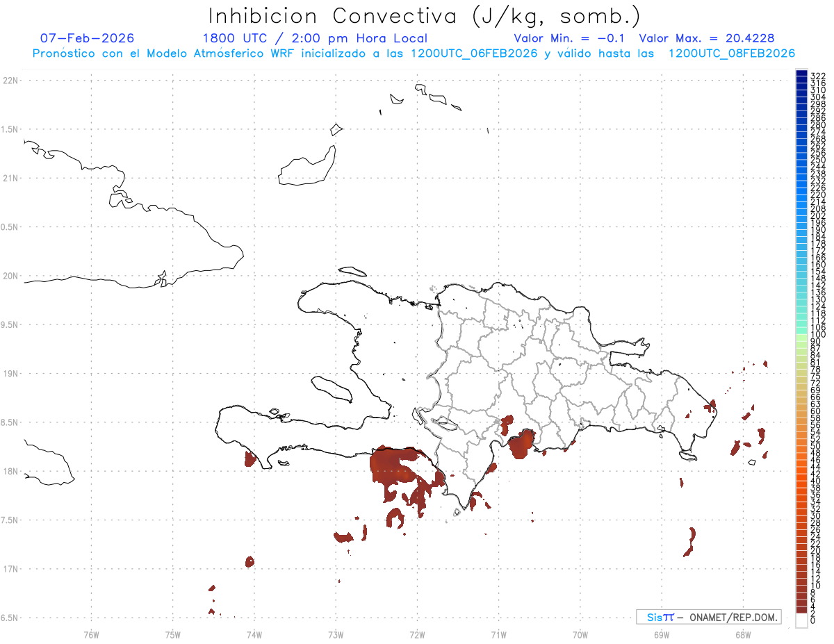The image size is (834, 644).
Task: Click the 'Inhibicion Convectiva (J/kg, somb.)' title
Action: [x=425, y=16]
